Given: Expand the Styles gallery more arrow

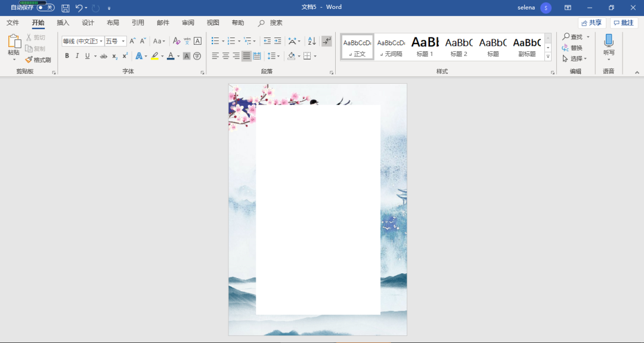Looking at the screenshot, I should 548,57.
